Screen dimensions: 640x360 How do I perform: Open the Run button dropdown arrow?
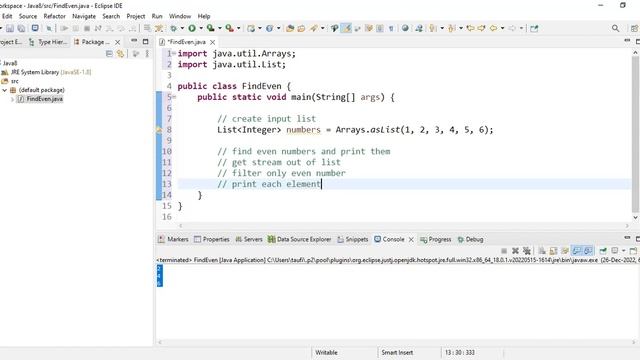[201, 28]
